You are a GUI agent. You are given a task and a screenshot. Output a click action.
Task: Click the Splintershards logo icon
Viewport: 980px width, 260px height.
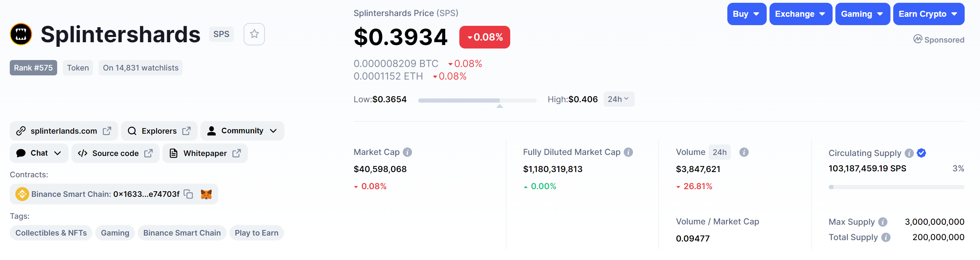[x=21, y=34]
